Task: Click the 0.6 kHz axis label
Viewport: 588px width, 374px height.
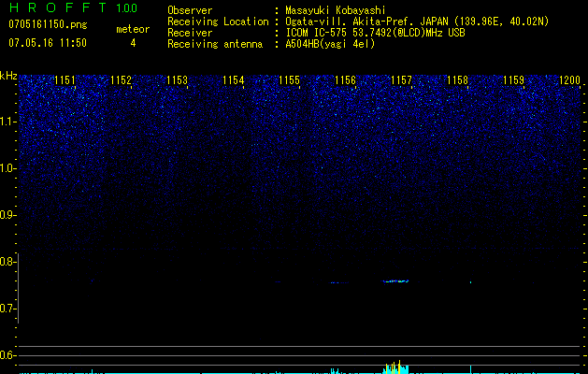Action: click(x=7, y=355)
